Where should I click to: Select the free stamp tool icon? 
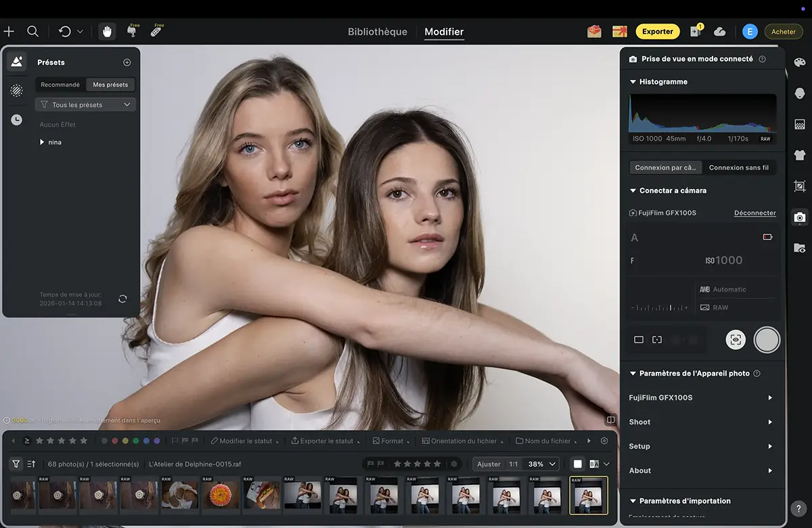click(131, 31)
